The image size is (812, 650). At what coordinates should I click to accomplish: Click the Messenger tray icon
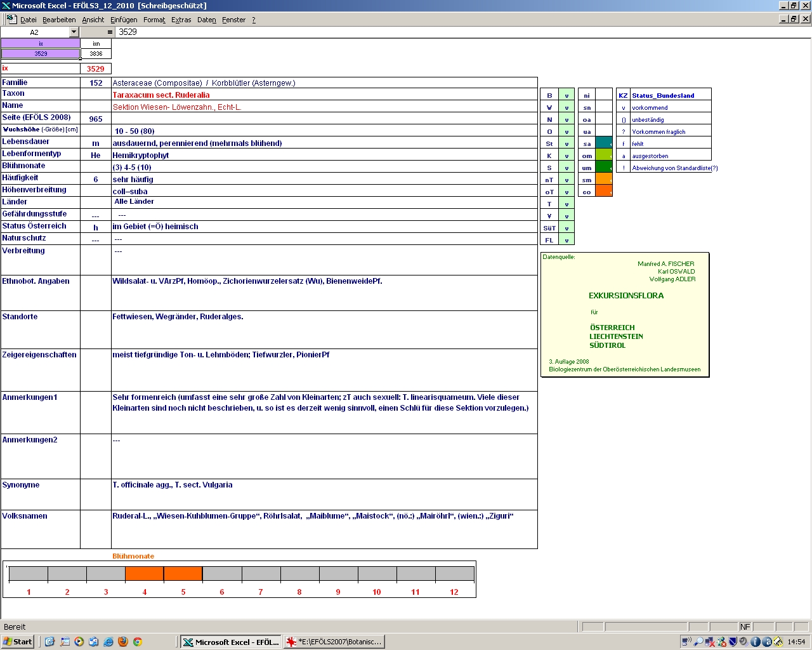721,642
